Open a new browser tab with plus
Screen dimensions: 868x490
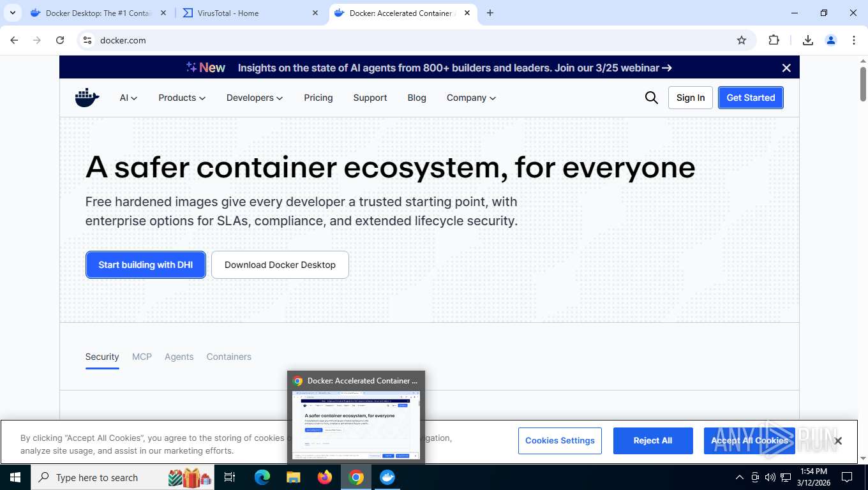(490, 13)
